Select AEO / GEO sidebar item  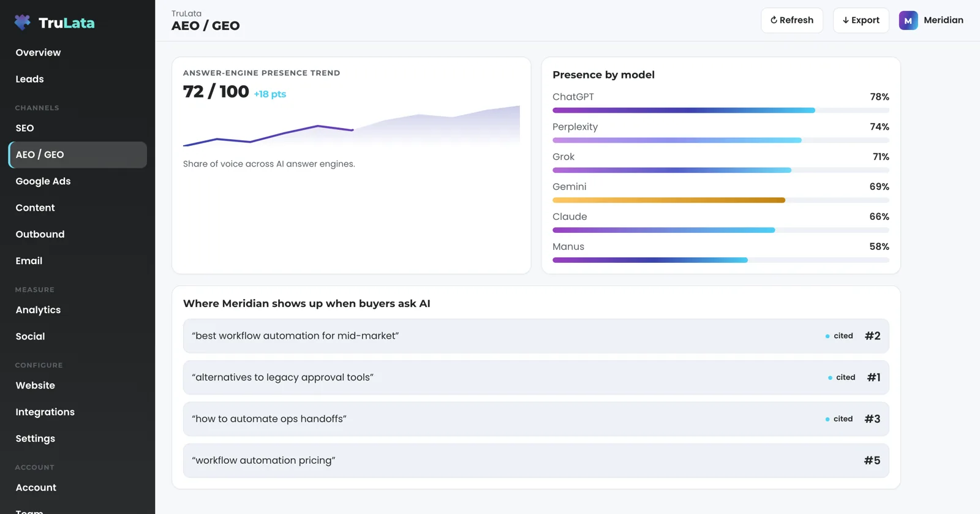(78, 154)
